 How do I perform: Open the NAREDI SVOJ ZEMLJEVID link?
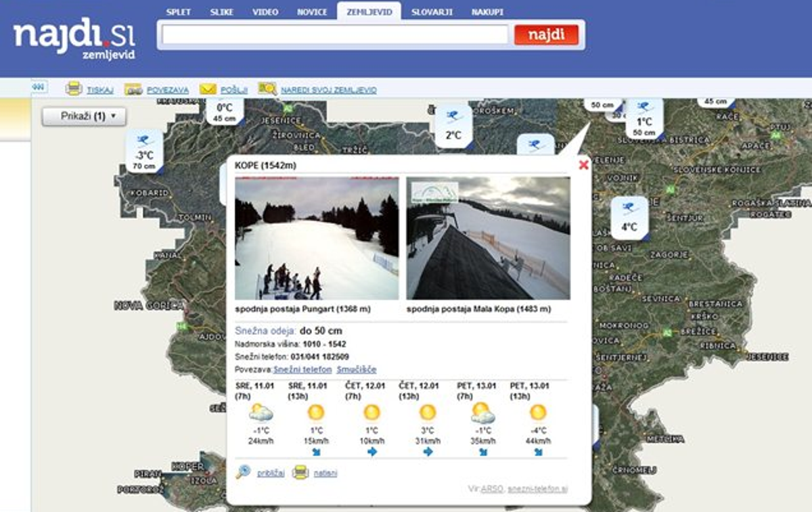click(329, 90)
